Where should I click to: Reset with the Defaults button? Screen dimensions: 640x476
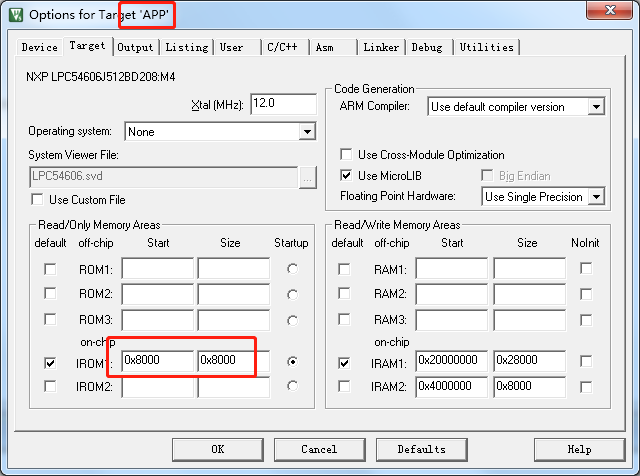(421, 449)
